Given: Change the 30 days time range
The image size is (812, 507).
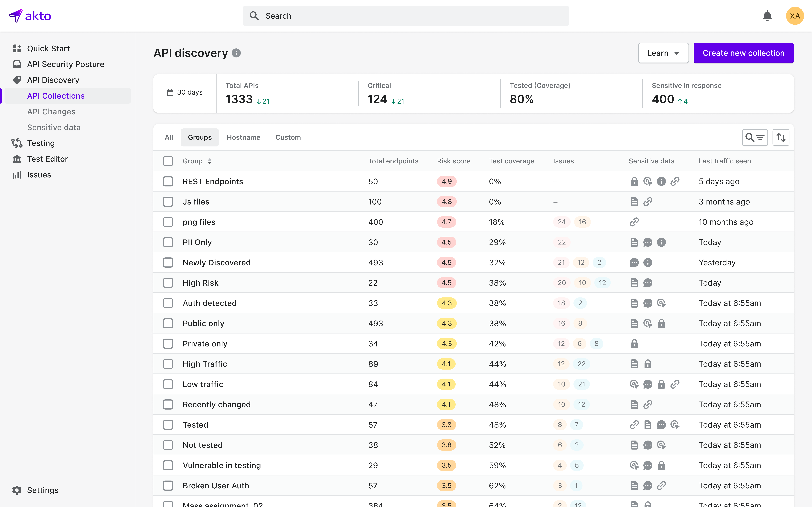Looking at the screenshot, I should point(185,93).
